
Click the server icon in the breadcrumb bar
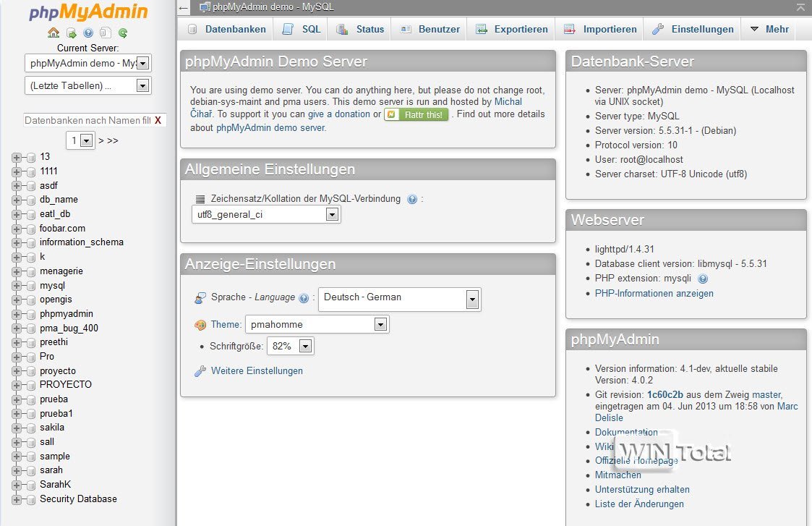[205, 7]
